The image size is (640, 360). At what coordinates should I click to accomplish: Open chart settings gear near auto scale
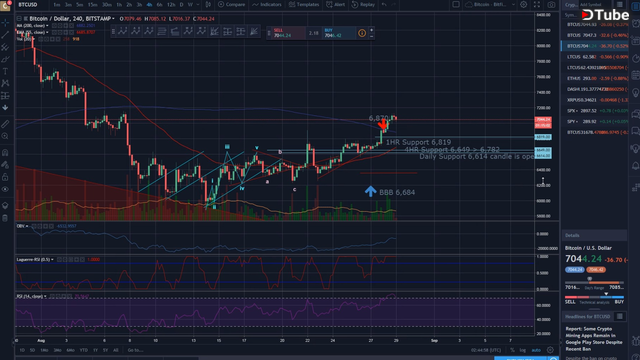[550, 350]
